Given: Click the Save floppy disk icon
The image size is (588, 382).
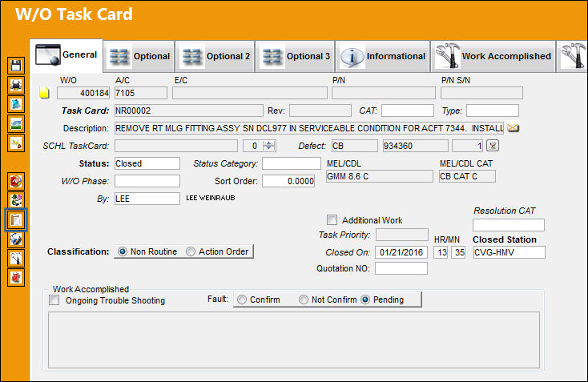Looking at the screenshot, I should pyautogui.click(x=16, y=66).
